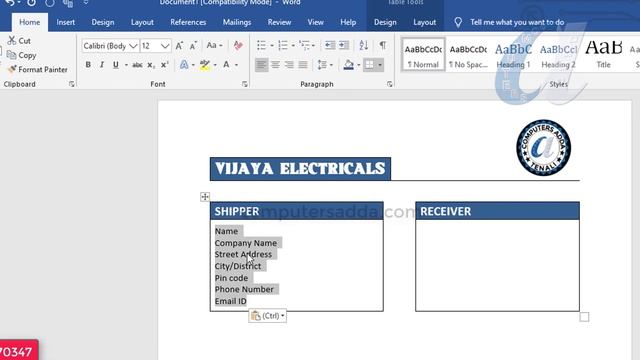Apply Text Effects letter A icon
Screen dimensions: 640x360
(x=184, y=64)
